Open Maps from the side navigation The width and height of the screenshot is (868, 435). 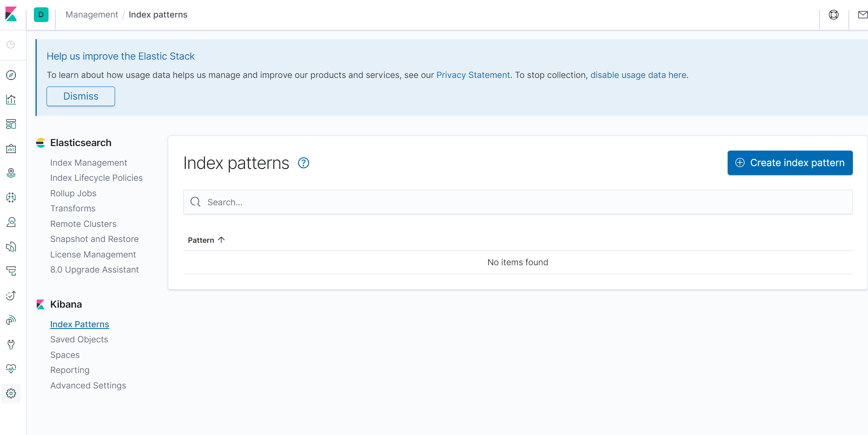11,173
